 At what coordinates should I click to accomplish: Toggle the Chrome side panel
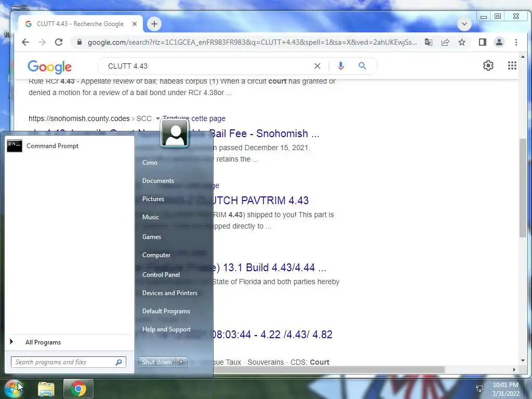[x=483, y=42]
